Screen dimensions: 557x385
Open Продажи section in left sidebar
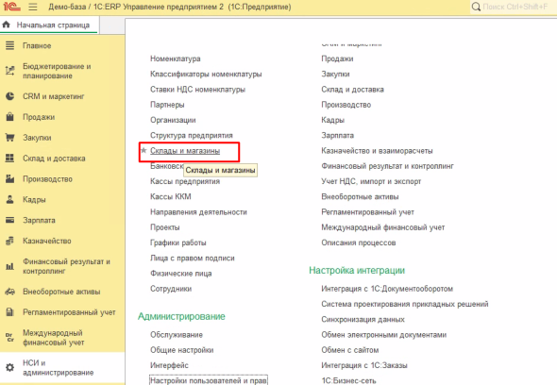pyautogui.click(x=39, y=117)
